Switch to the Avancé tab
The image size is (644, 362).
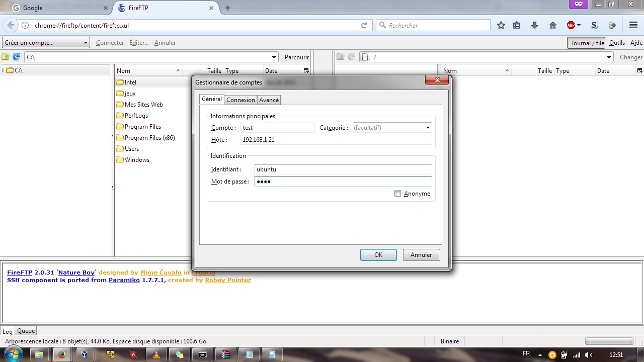(x=269, y=100)
